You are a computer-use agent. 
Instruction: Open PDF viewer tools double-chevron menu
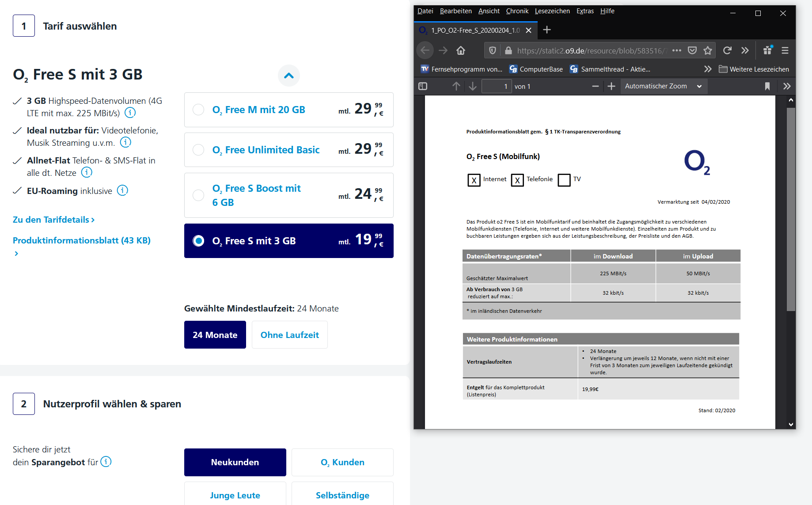[x=787, y=86]
